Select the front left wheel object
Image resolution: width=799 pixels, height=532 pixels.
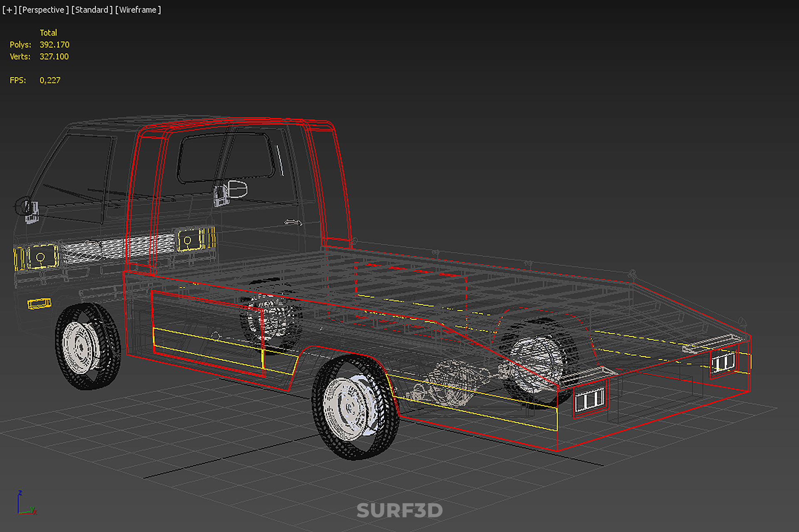click(87, 346)
